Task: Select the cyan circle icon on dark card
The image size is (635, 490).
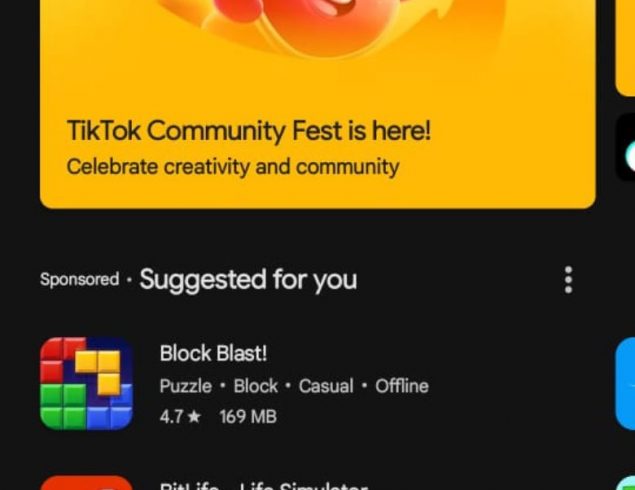Action: point(630,156)
